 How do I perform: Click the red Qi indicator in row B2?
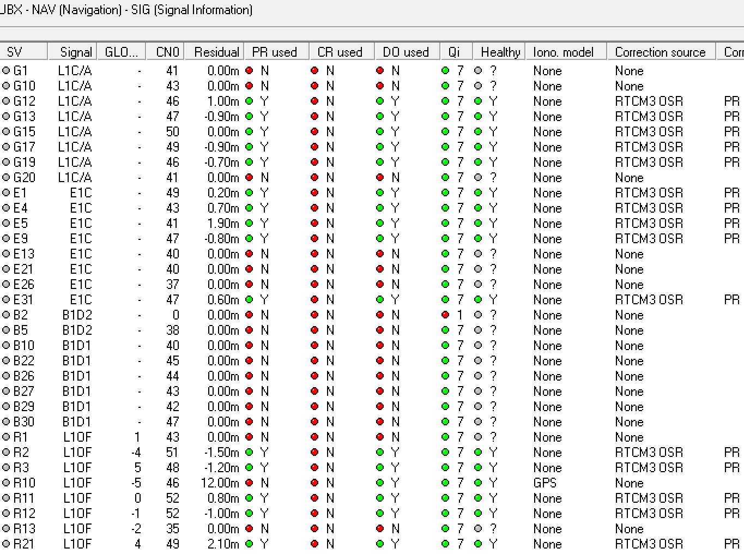[445, 315]
